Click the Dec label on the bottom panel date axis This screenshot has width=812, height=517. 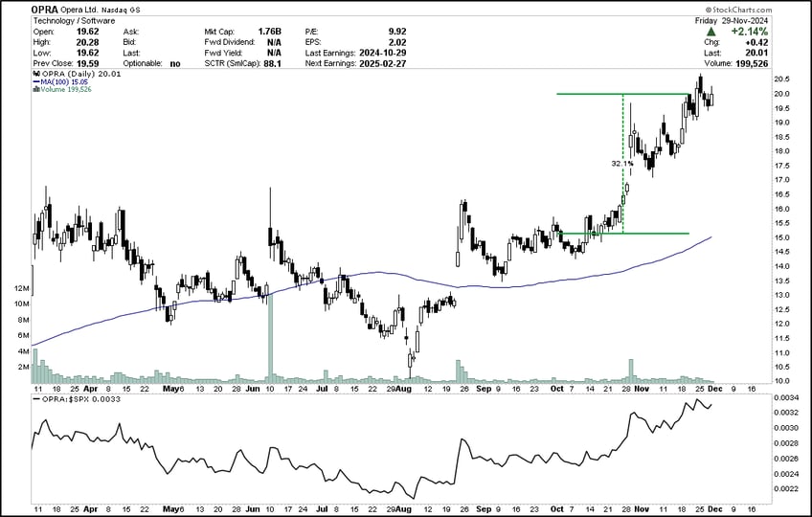715,509
